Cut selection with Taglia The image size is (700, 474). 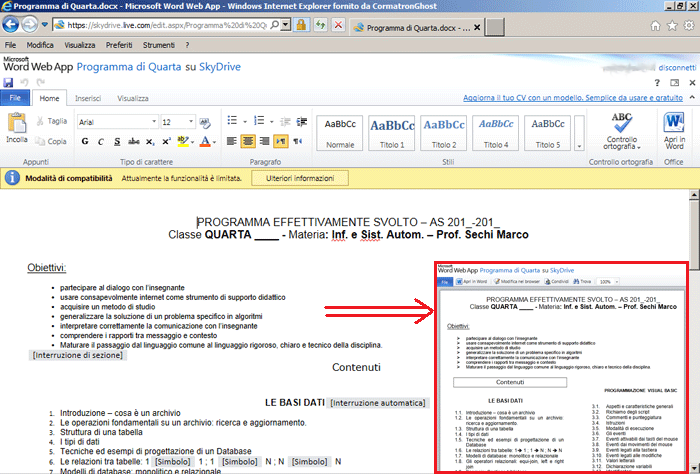[52, 121]
